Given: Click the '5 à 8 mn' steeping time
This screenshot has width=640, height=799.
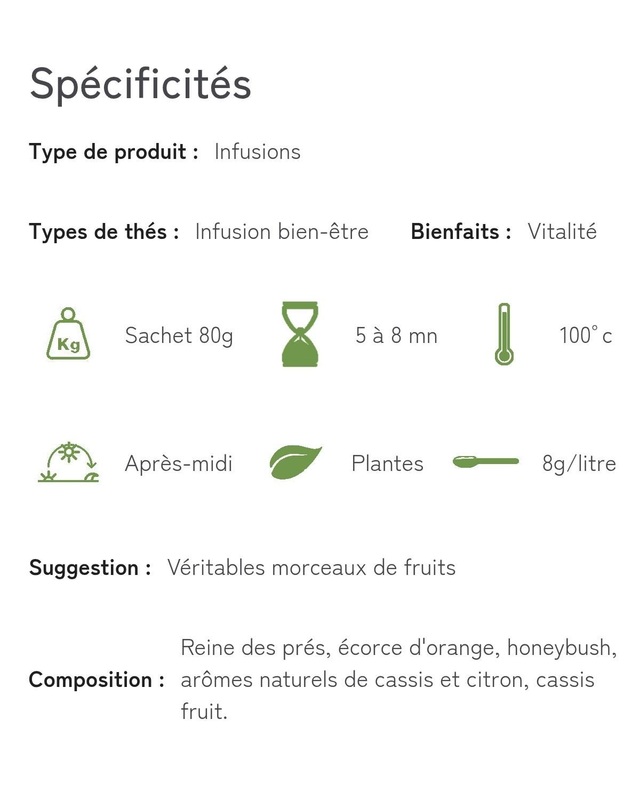Looking at the screenshot, I should click(396, 336).
